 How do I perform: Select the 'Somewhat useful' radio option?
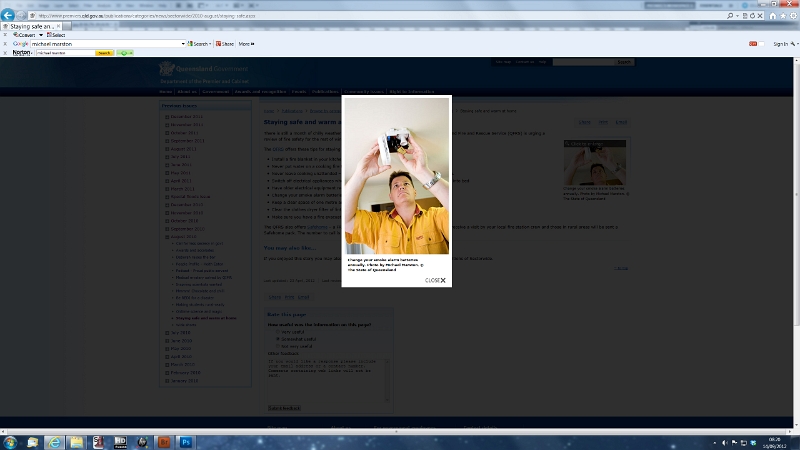point(278,339)
